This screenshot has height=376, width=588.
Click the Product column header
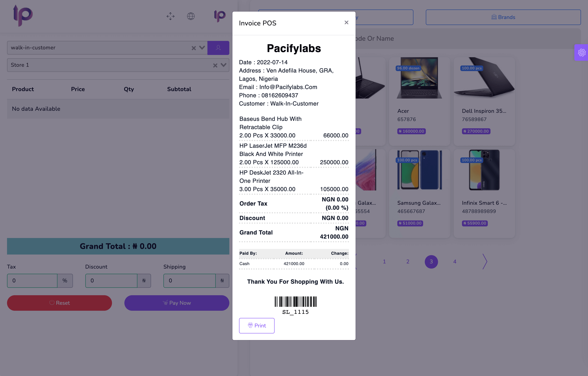tap(23, 89)
